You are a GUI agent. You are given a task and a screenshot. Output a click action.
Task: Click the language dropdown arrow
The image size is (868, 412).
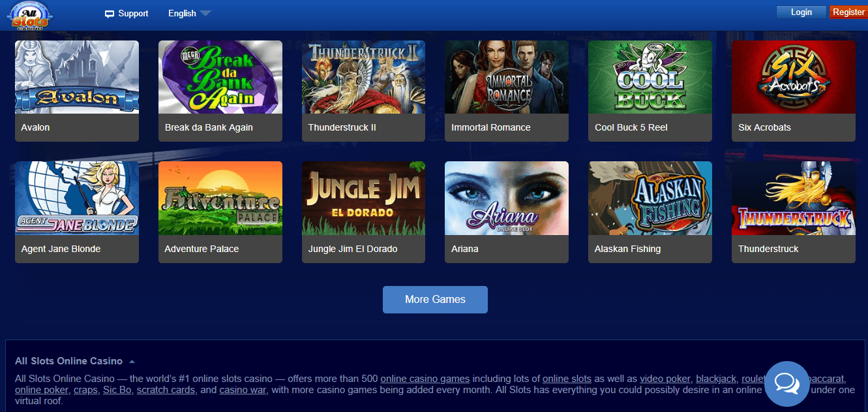pos(205,13)
